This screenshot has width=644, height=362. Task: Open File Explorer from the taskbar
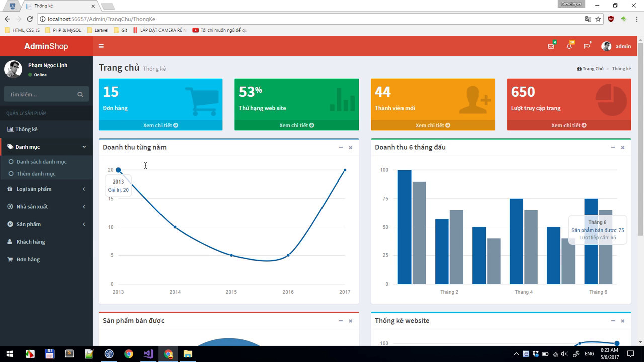(x=188, y=354)
